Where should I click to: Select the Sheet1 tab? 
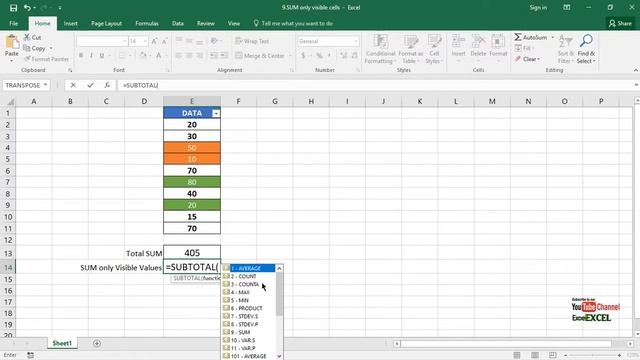[x=62, y=343]
